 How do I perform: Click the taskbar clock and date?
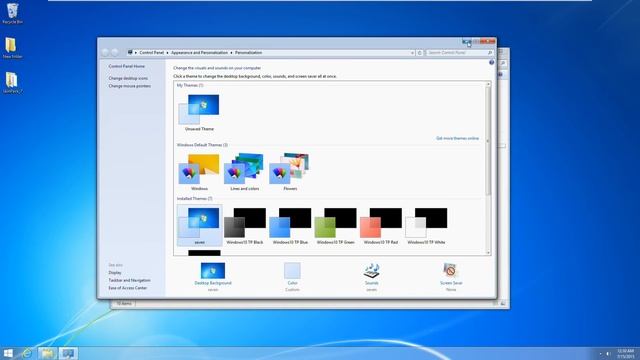[x=625, y=353]
